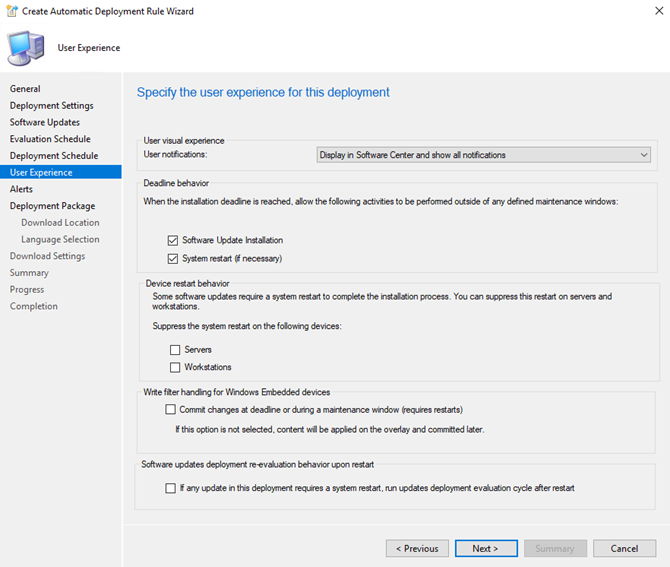Viewport: 670px width, 567px height.
Task: Toggle System restart (if necessary) checkbox
Action: click(x=173, y=259)
